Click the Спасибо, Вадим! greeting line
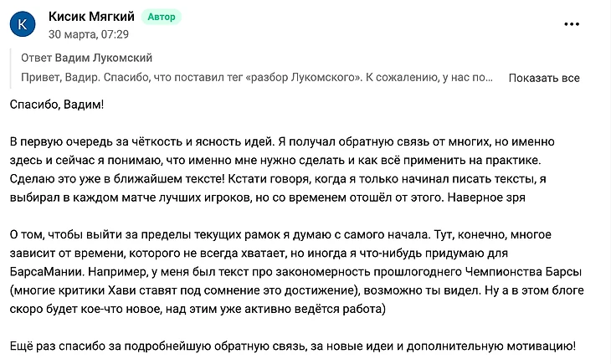The image size is (611, 364). (x=57, y=105)
